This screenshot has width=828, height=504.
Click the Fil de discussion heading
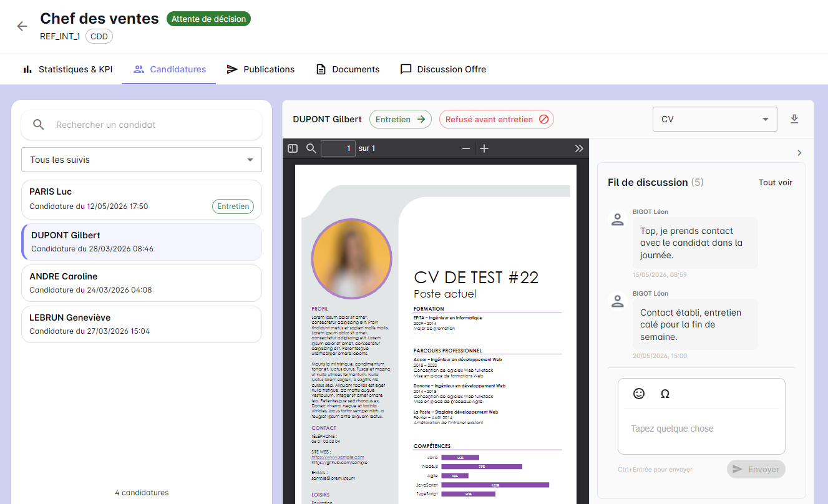click(648, 183)
